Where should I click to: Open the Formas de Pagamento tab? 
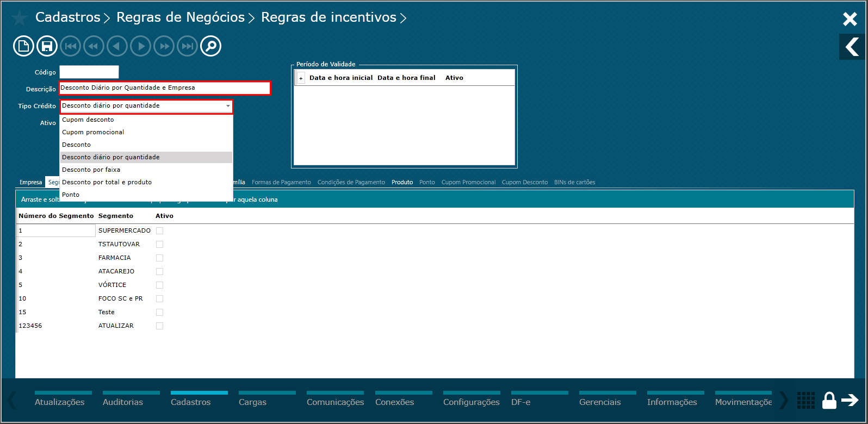coord(281,183)
